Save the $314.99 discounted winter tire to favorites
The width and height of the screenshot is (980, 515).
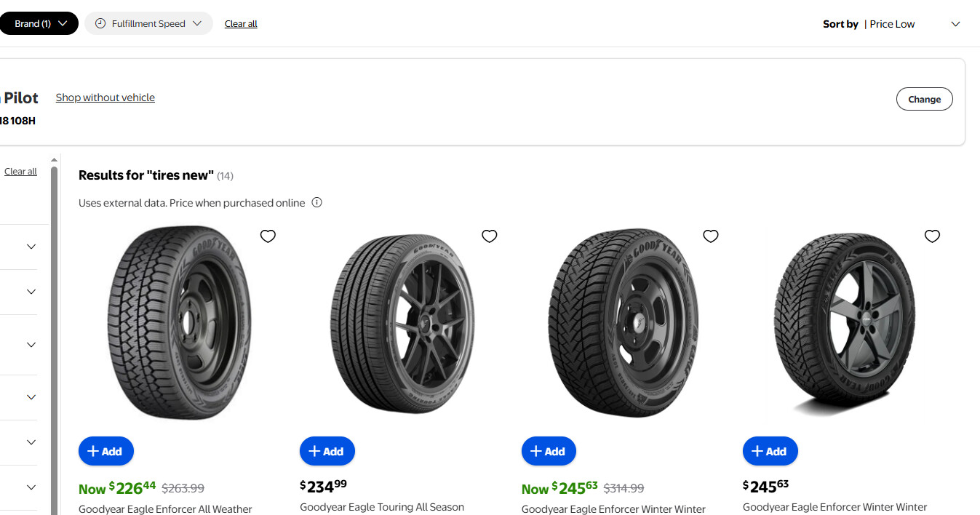pos(711,236)
